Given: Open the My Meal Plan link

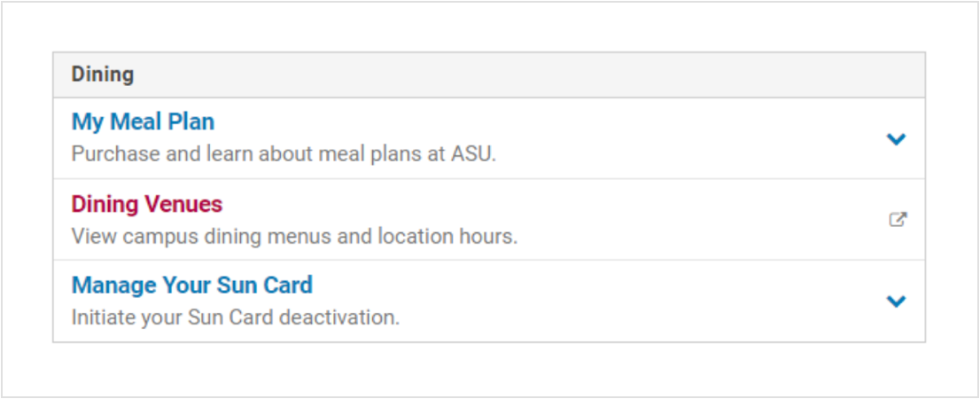Looking at the screenshot, I should (144, 121).
